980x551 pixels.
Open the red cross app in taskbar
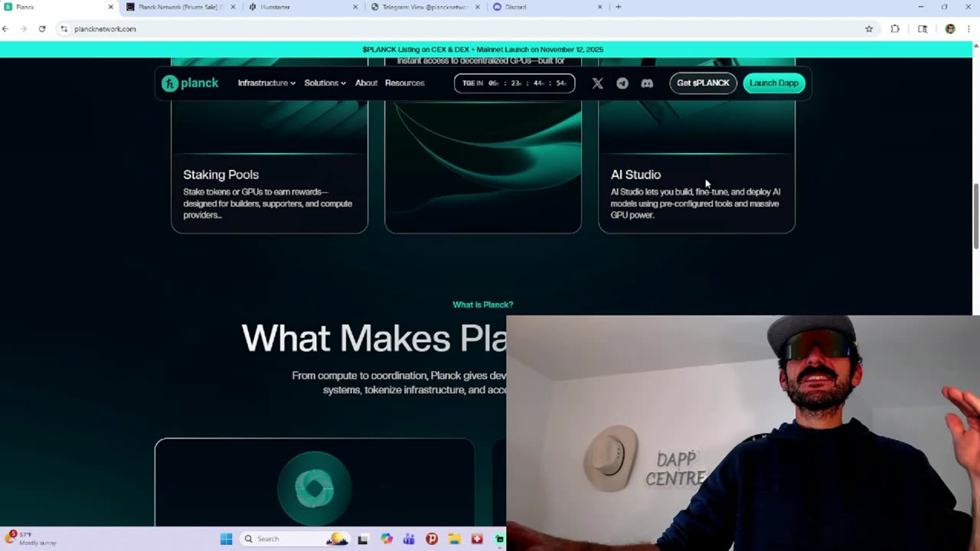(477, 539)
